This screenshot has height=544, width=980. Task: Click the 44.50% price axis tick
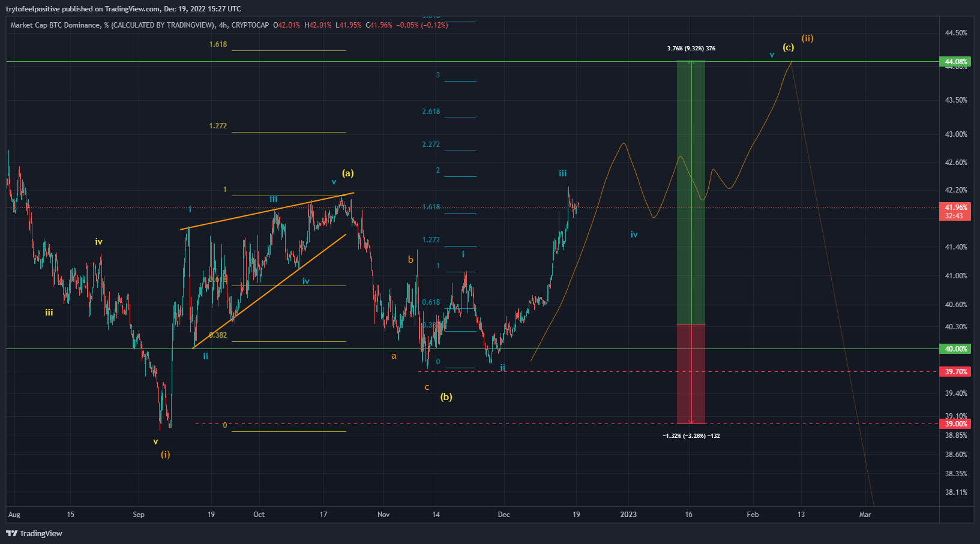[x=956, y=33]
